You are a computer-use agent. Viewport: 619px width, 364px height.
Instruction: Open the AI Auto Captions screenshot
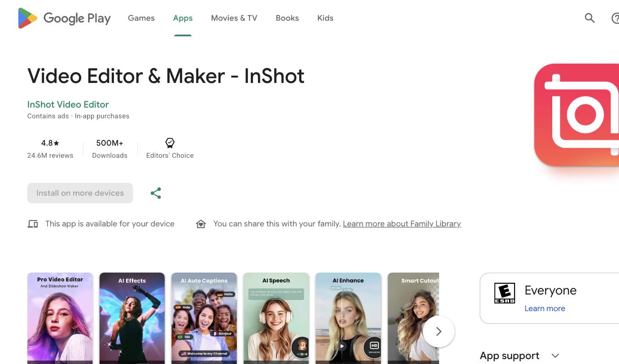click(204, 318)
